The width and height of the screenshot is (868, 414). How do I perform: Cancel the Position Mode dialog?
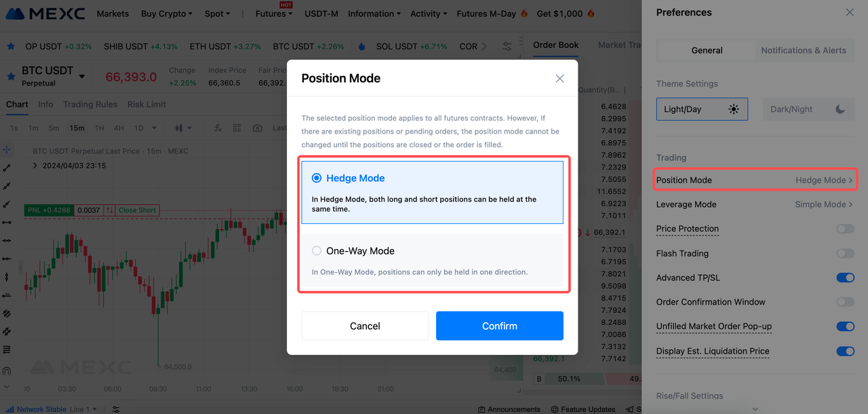click(365, 326)
